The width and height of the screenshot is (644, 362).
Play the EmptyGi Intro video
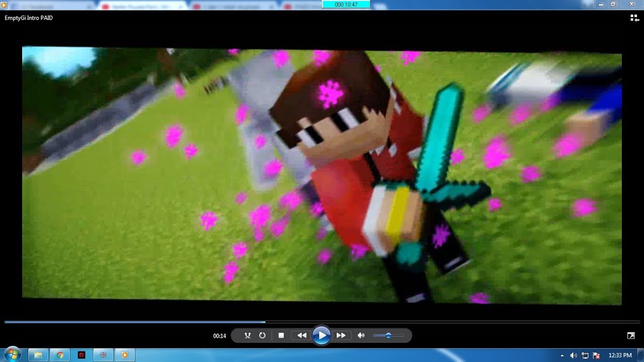click(321, 335)
